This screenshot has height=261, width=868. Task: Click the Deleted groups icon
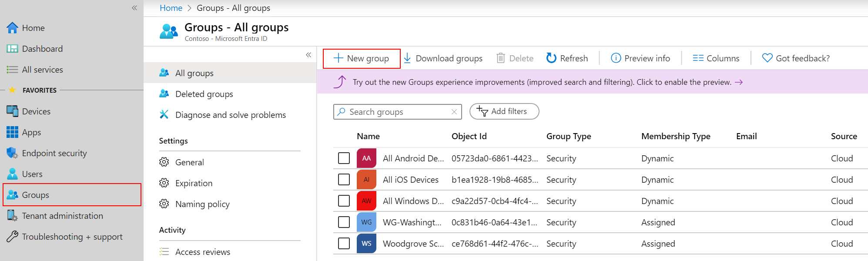click(164, 94)
